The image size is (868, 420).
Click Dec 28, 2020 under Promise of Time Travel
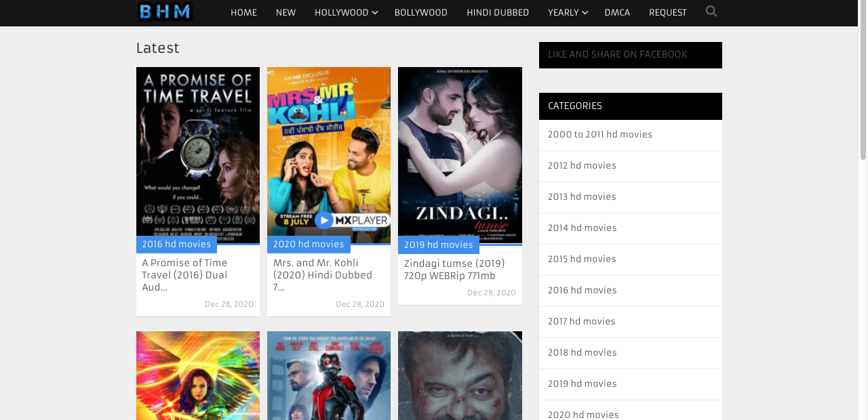pyautogui.click(x=229, y=305)
